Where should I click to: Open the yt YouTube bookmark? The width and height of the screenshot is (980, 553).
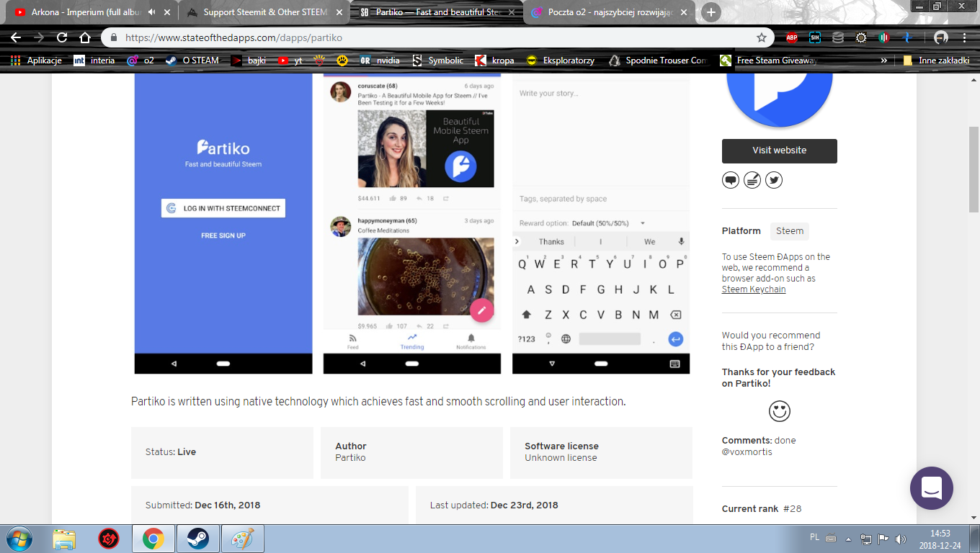click(290, 60)
